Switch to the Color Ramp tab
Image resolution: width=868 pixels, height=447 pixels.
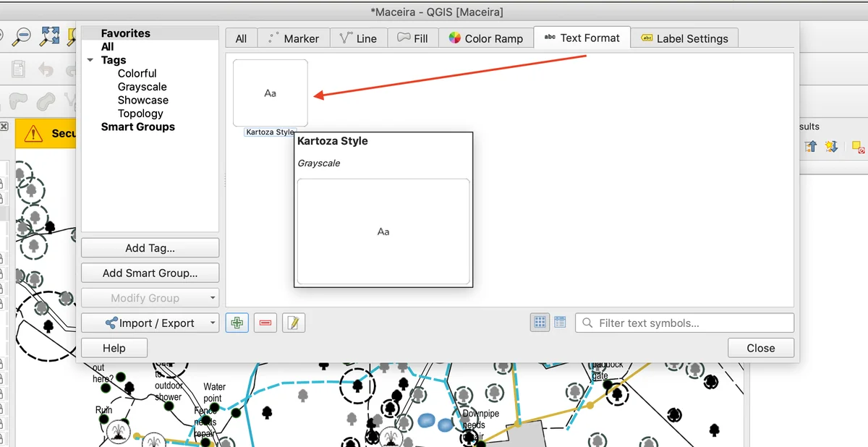[x=485, y=38]
